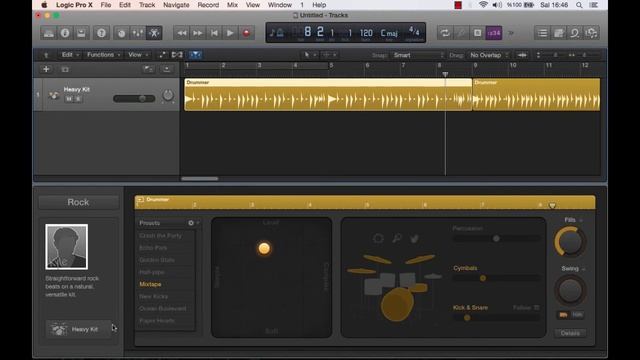The image size is (640, 360).
Task: Click the handclap percussion icon
Action: [x=414, y=238]
